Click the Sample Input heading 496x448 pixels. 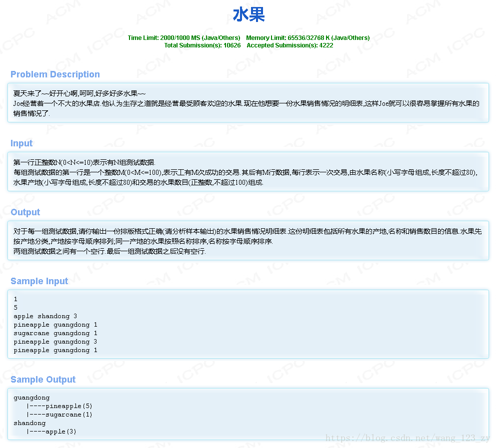[39, 281]
